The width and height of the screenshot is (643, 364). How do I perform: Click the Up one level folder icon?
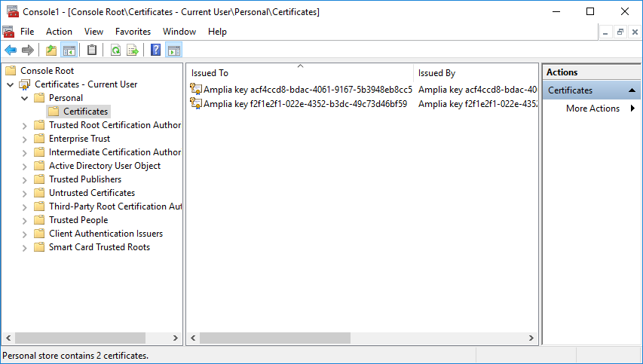[51, 50]
